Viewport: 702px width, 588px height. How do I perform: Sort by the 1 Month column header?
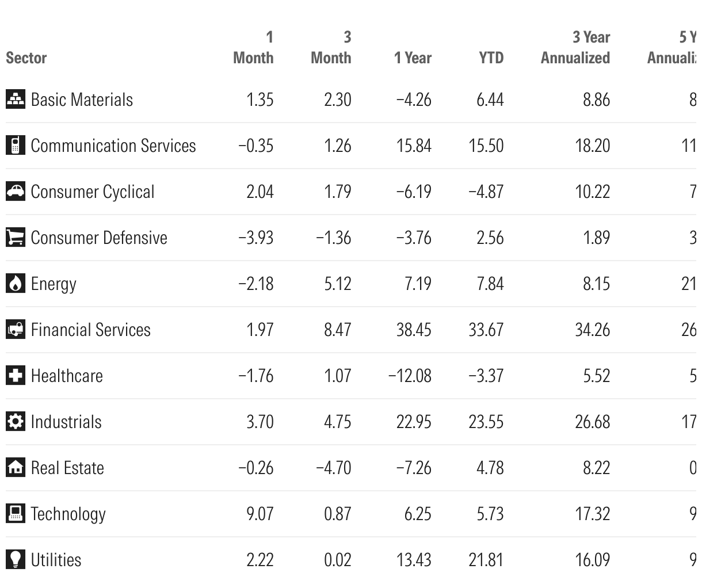[x=253, y=47]
